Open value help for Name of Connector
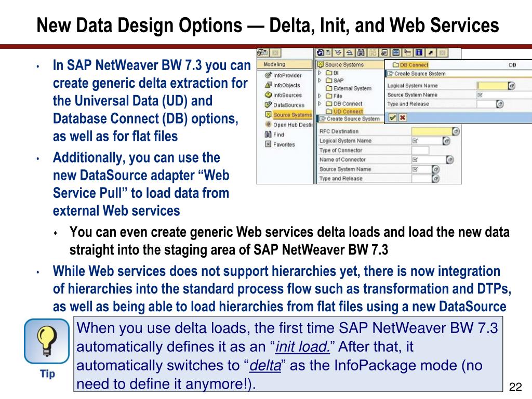532x399 pixels. point(450,159)
